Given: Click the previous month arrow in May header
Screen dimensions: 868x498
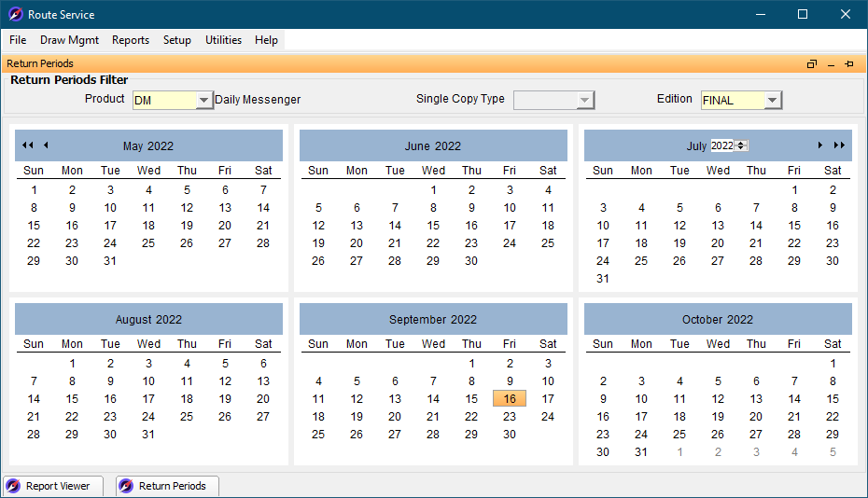Looking at the screenshot, I should [46, 145].
